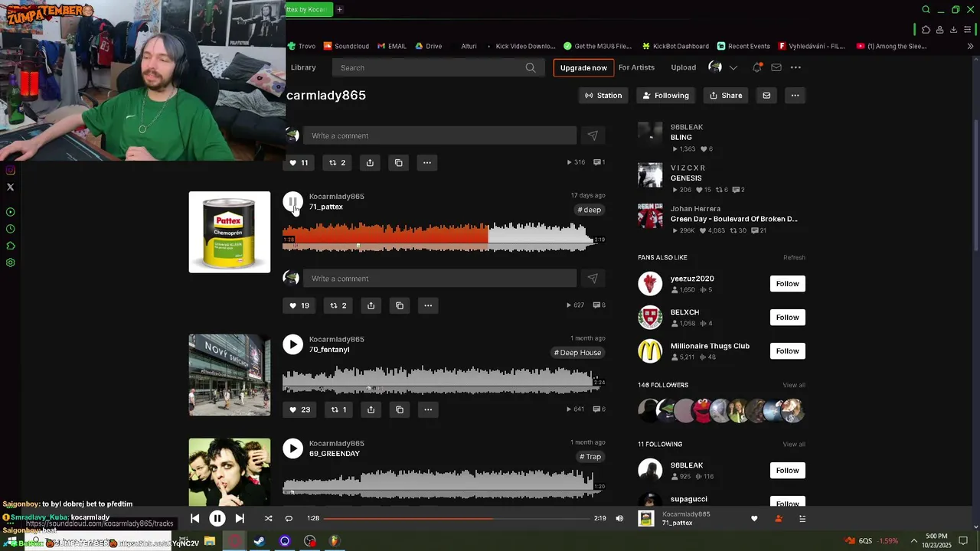
Task: View all 146 followers
Action: tap(794, 385)
